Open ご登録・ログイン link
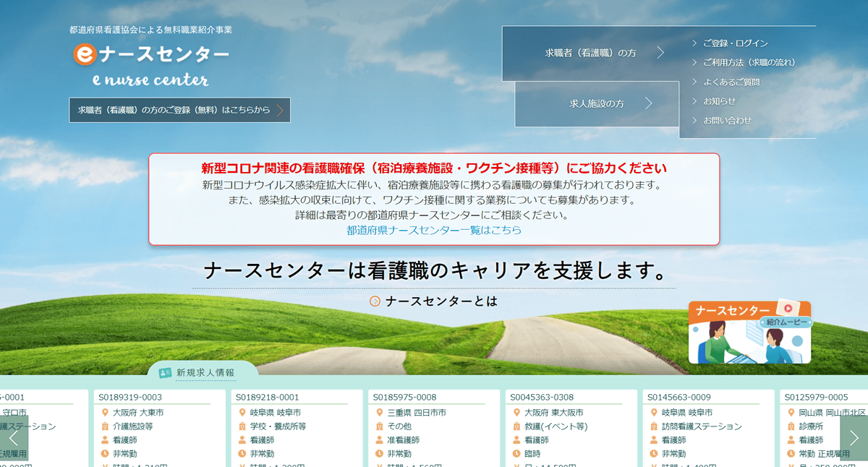This screenshot has height=467, width=868. point(735,43)
